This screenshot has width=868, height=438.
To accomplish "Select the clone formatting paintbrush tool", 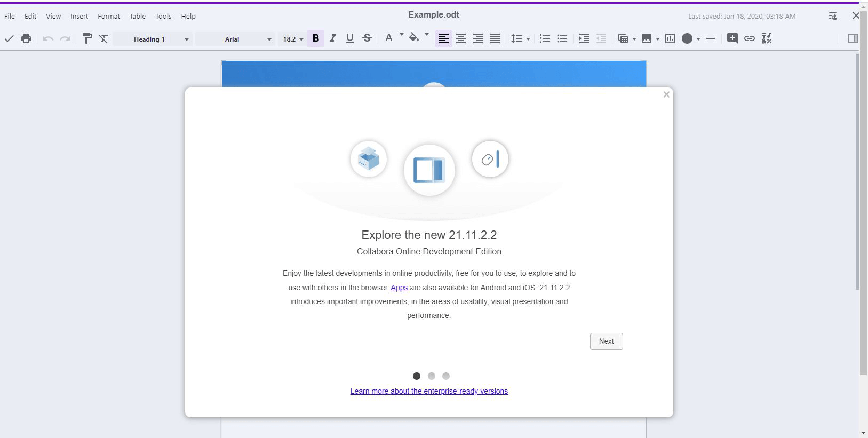I will click(87, 38).
